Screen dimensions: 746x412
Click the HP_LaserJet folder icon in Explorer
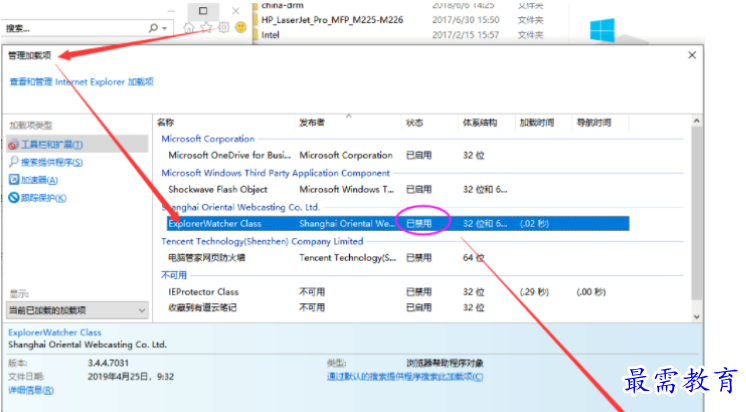pos(255,20)
